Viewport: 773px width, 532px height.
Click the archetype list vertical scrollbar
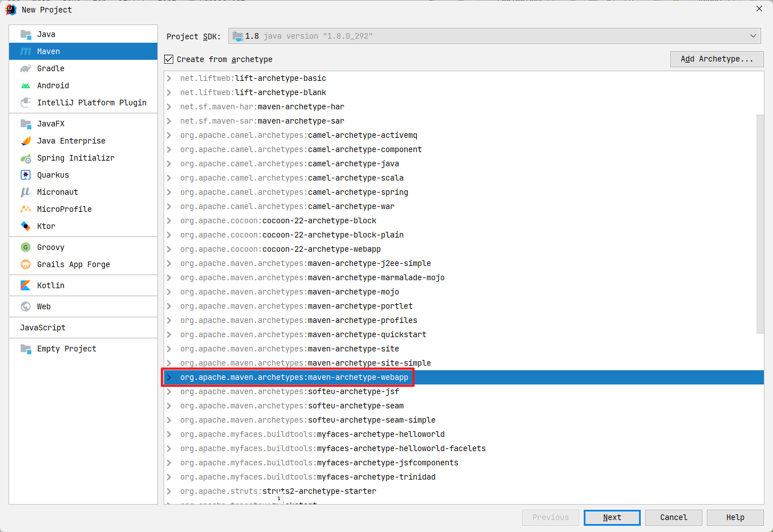760,224
